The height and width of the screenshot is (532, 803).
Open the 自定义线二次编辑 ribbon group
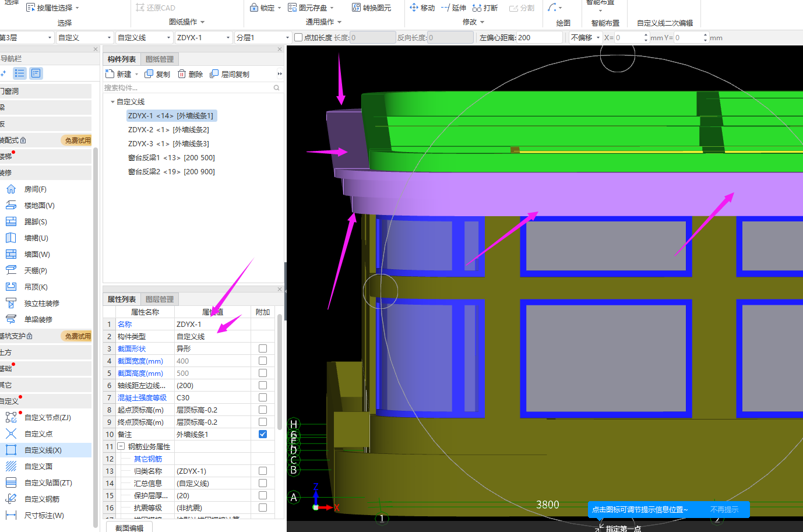point(665,23)
